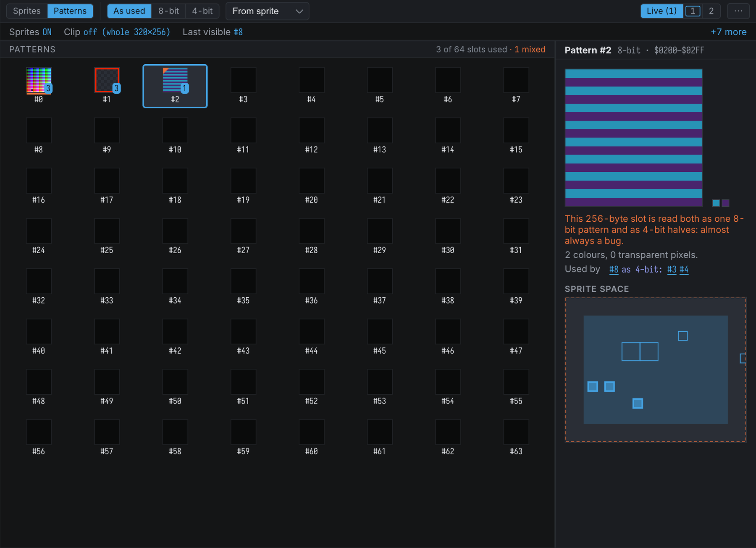This screenshot has width=756, height=548.
Task: Click the usage count badge on pattern #1
Action: (x=116, y=88)
